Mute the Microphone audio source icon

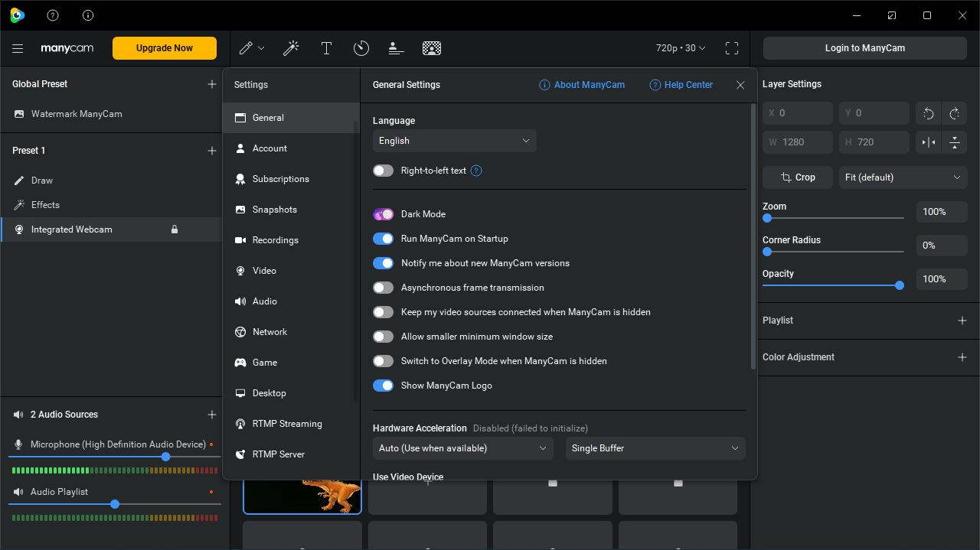(x=19, y=444)
